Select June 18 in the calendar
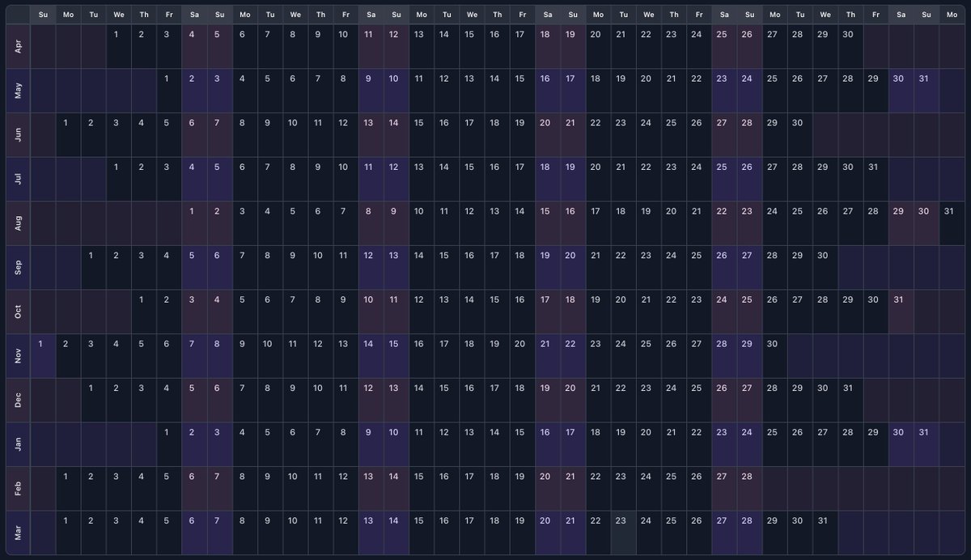This screenshot has width=971, height=560. (497, 135)
